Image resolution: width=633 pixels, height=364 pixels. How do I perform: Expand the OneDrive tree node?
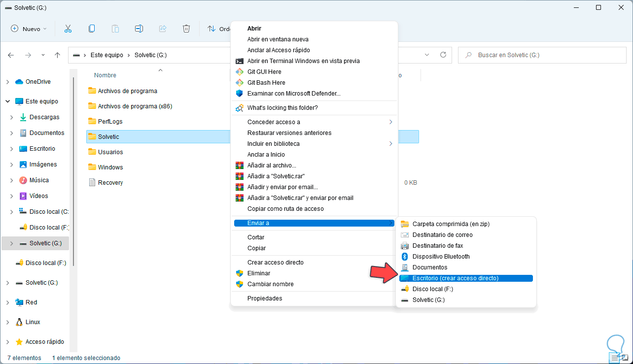tap(8, 82)
